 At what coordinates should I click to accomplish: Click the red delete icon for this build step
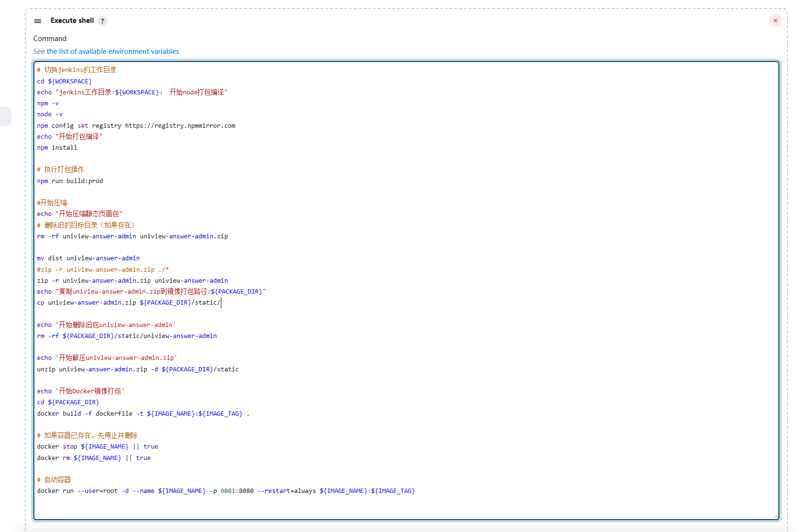click(775, 20)
